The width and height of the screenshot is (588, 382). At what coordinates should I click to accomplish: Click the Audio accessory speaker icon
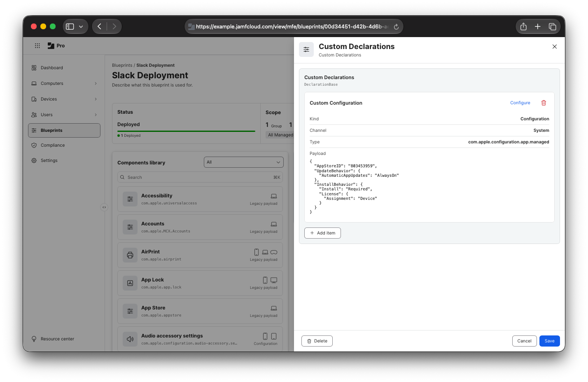coord(130,339)
